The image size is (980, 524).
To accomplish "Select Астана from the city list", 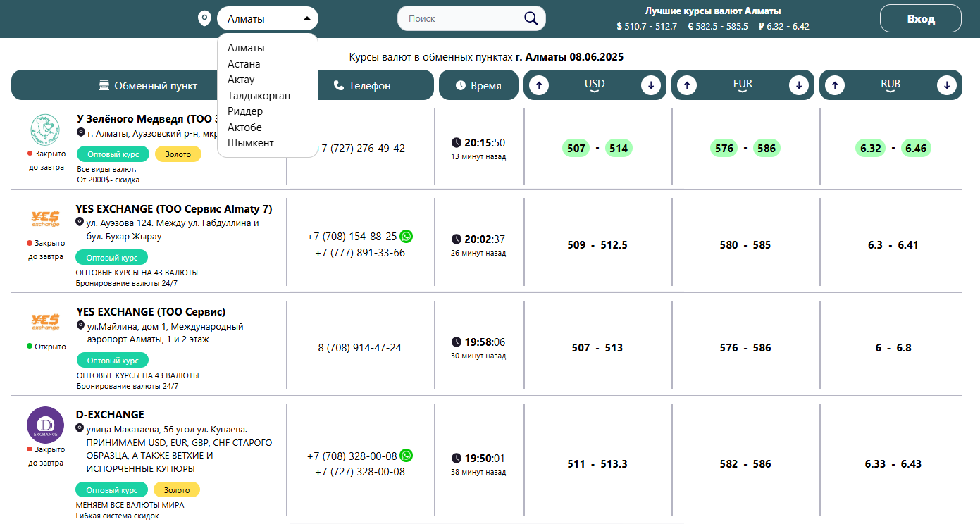I will coord(244,64).
